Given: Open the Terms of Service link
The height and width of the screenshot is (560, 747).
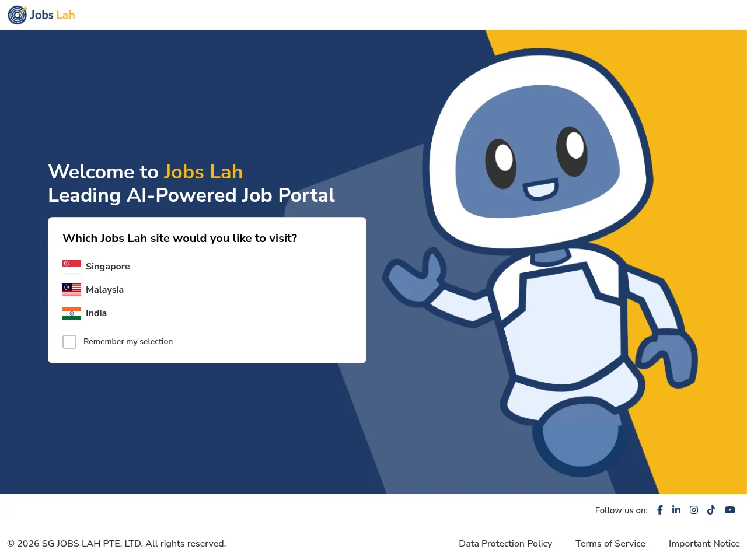Looking at the screenshot, I should pos(610,544).
